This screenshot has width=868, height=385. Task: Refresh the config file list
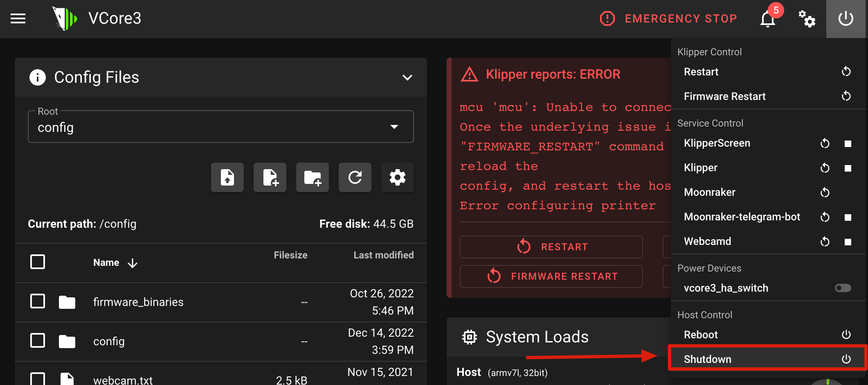355,177
